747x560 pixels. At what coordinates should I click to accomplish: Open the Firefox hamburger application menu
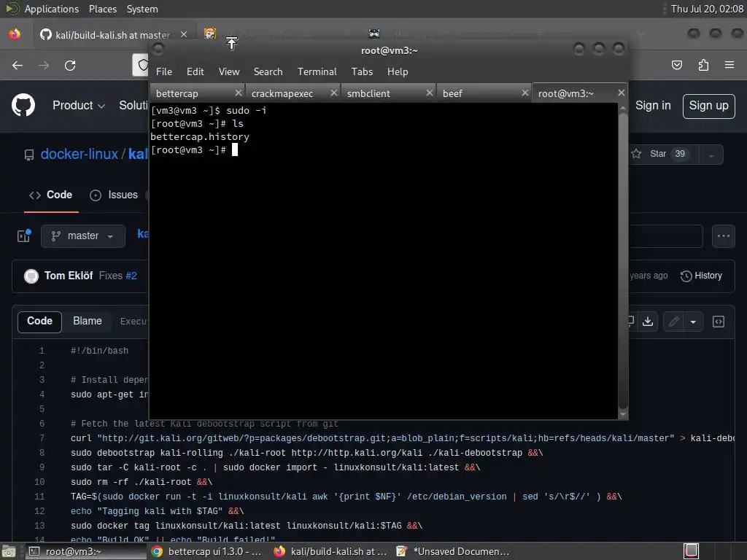(x=729, y=65)
